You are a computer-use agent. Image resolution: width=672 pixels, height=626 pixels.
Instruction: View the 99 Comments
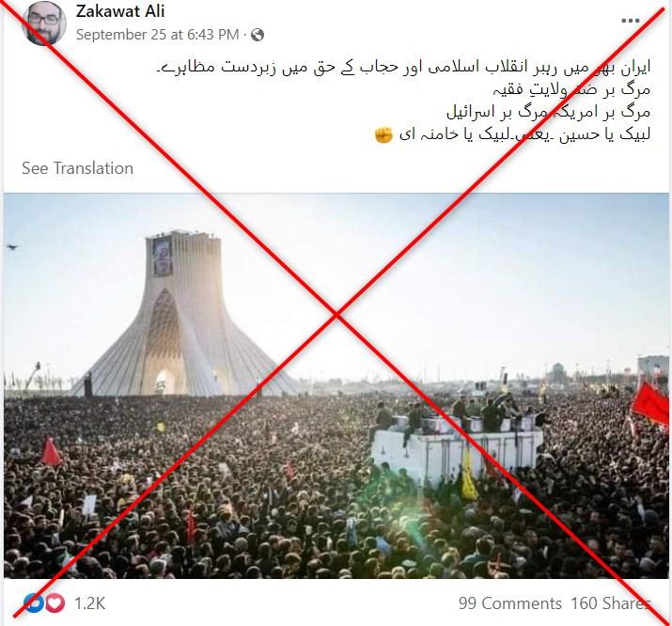tap(510, 603)
